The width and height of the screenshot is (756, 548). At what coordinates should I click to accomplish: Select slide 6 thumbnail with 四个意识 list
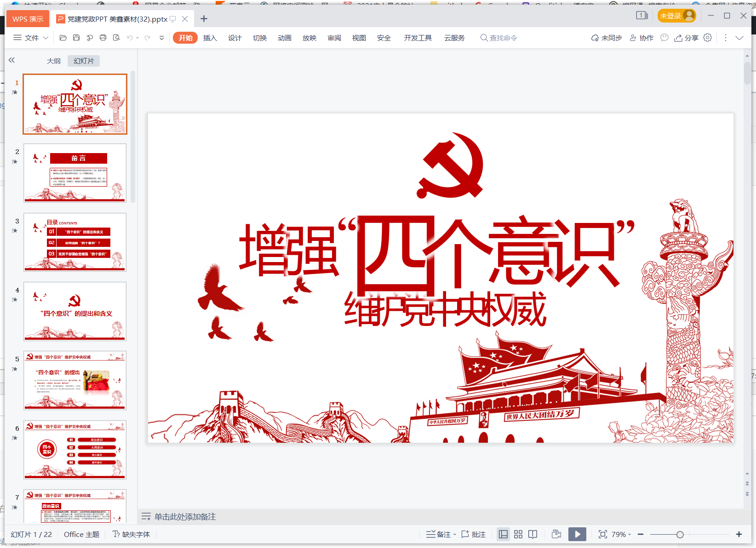pyautogui.click(x=75, y=450)
